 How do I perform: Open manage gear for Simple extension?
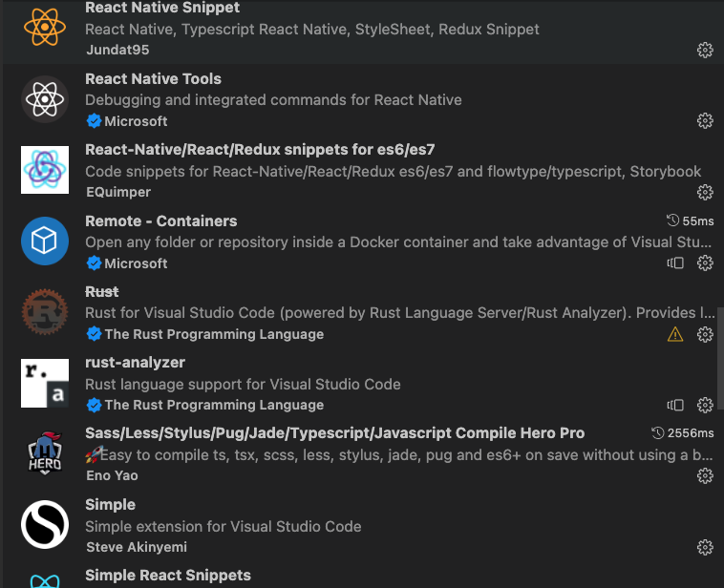[705, 547]
